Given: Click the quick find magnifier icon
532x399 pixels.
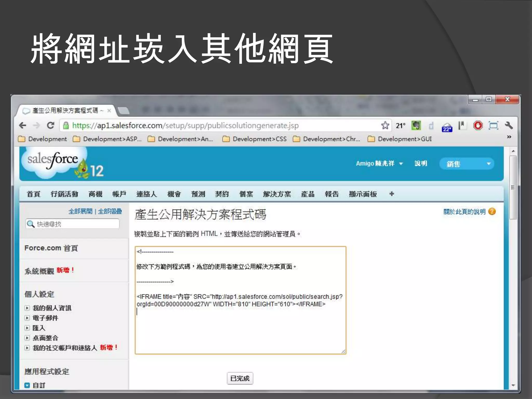Looking at the screenshot, I should (31, 224).
